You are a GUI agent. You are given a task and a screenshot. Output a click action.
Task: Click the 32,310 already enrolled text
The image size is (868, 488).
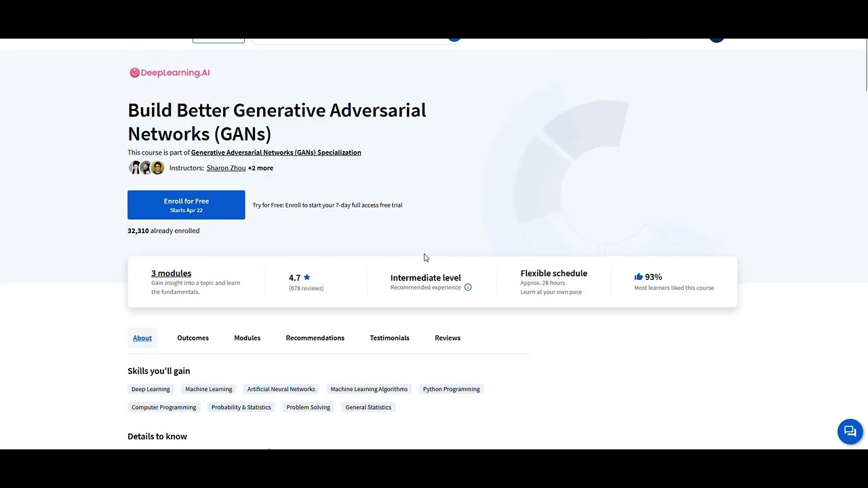(163, 230)
